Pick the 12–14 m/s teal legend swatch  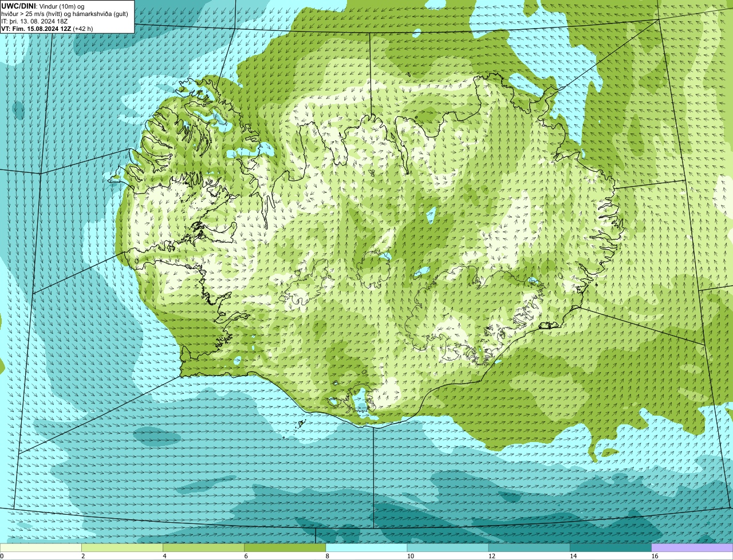pyautogui.click(x=529, y=547)
